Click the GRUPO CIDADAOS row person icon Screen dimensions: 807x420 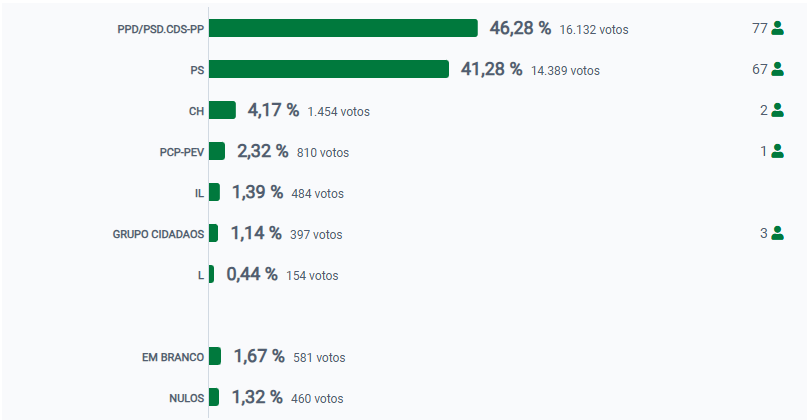coord(777,233)
